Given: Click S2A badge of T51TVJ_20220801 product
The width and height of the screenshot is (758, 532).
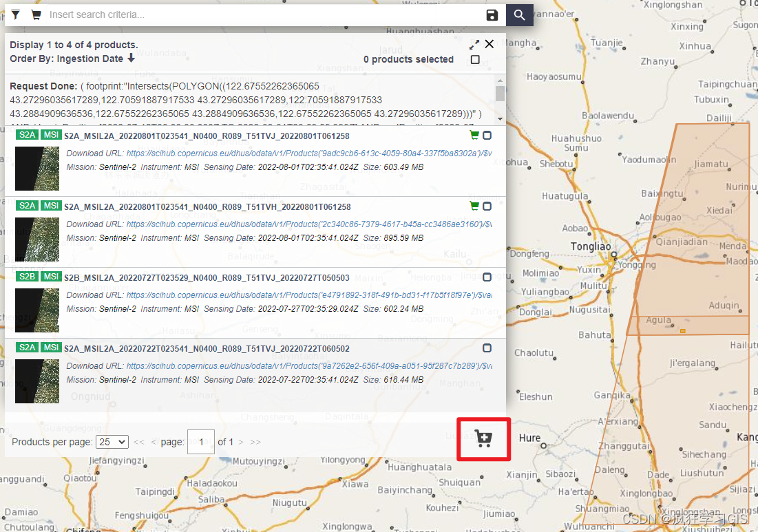Looking at the screenshot, I should tap(27, 135).
